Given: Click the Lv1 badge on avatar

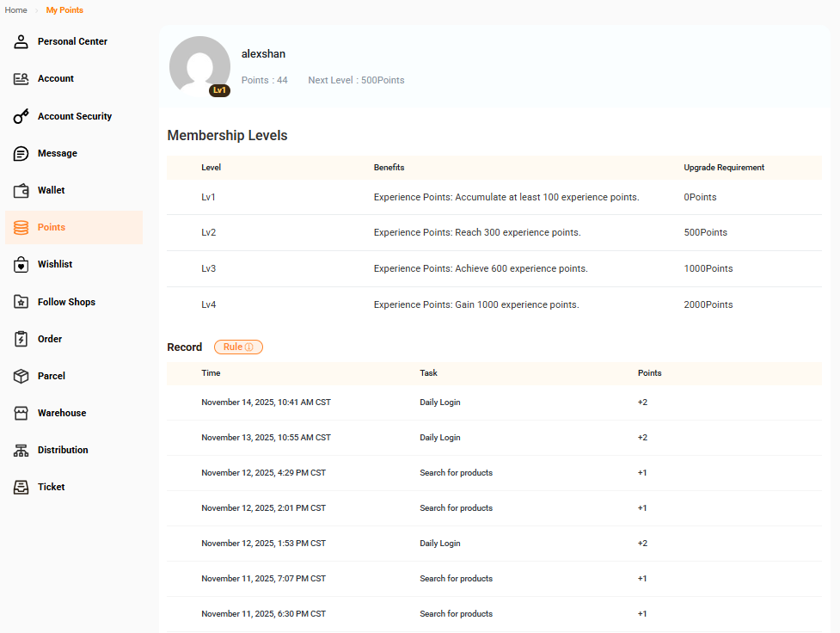Looking at the screenshot, I should [219, 90].
